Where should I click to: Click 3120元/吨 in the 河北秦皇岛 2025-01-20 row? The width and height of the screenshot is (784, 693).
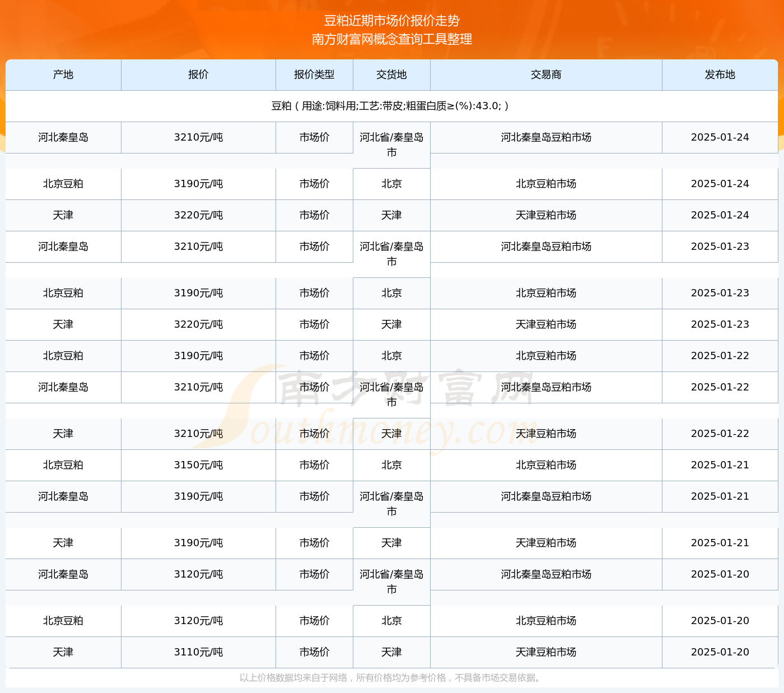198,574
